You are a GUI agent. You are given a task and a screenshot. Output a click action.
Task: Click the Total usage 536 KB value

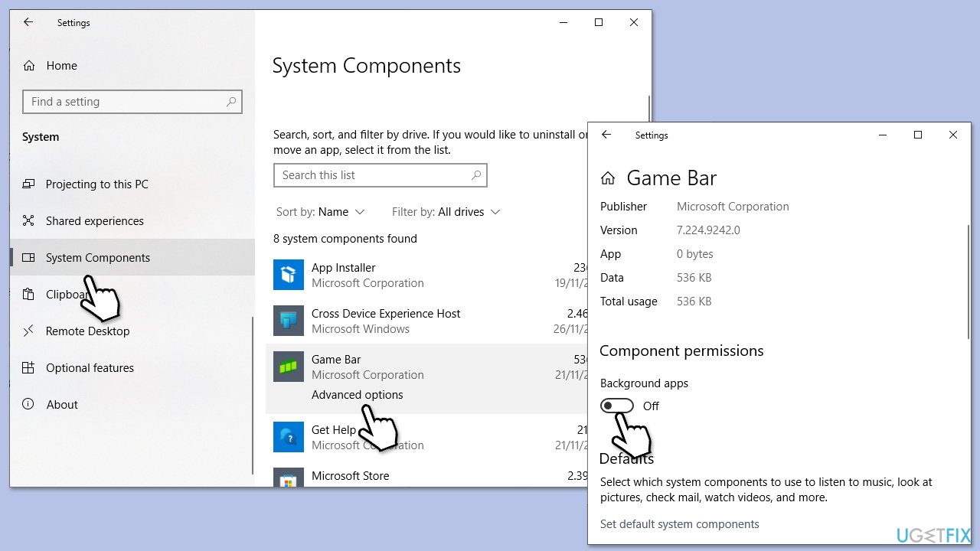[x=694, y=302]
